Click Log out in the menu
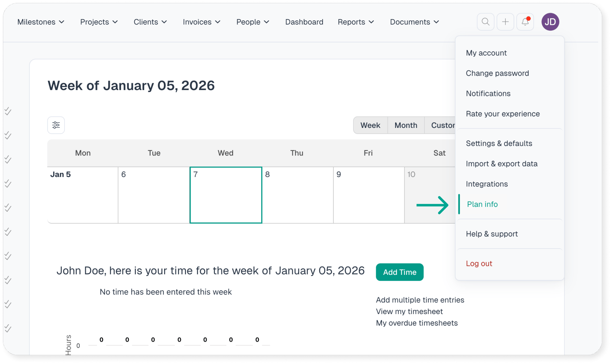This screenshot has width=611, height=364. [479, 264]
